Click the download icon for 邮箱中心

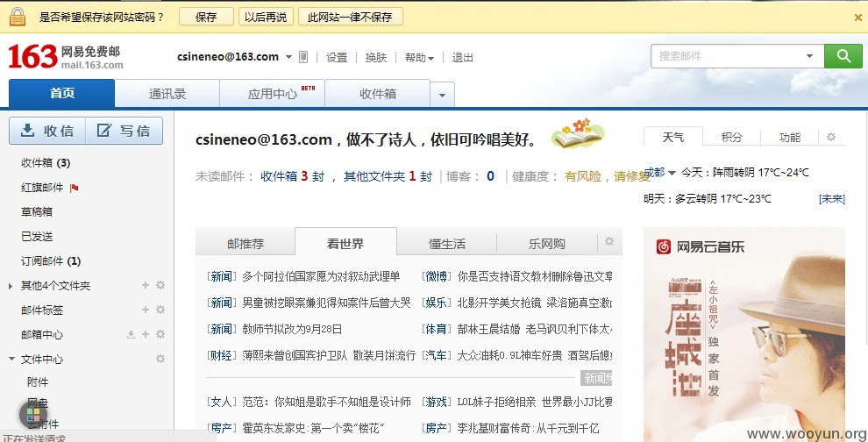pos(132,334)
